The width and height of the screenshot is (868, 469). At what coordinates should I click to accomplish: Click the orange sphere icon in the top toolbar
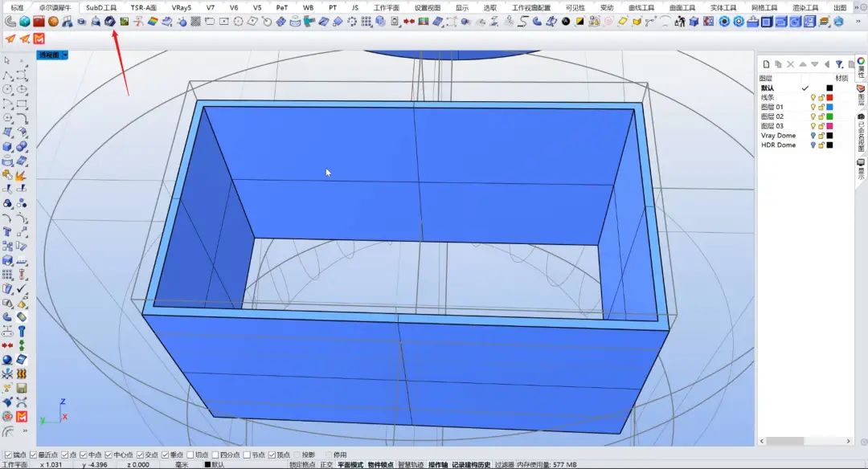(x=53, y=22)
